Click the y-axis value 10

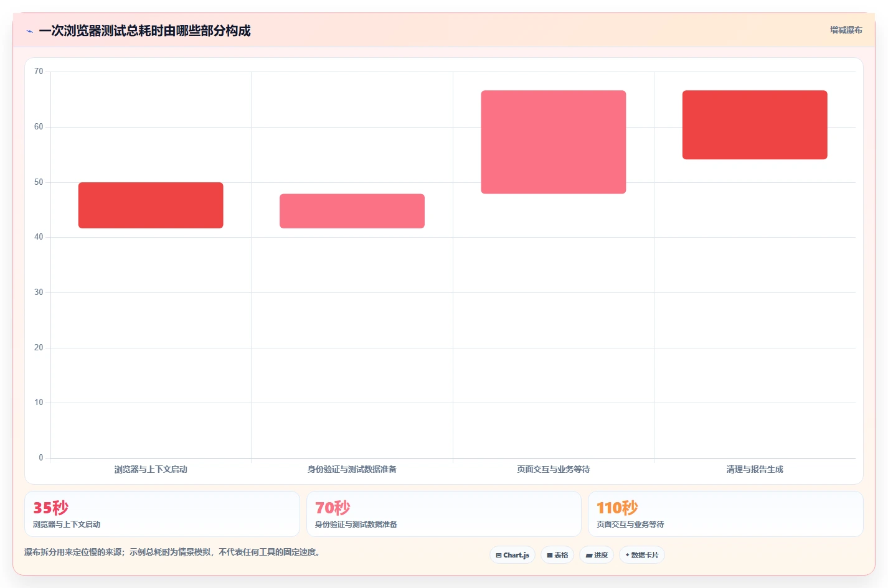[39, 403]
